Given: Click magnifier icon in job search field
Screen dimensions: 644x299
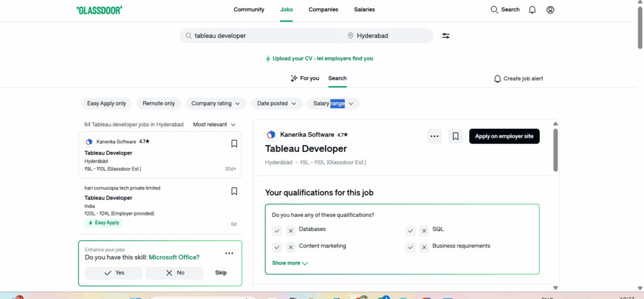Looking at the screenshot, I should (x=189, y=36).
